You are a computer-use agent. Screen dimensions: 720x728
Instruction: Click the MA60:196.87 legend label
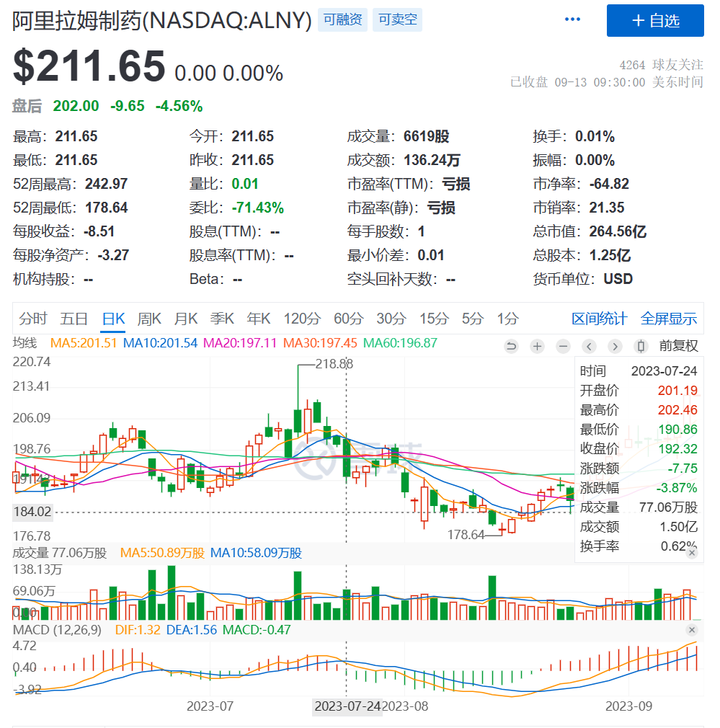400,343
